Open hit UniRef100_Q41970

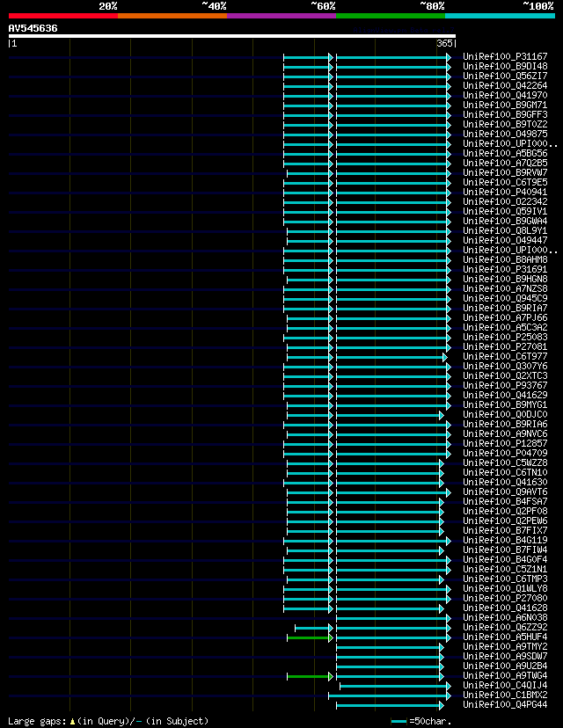tap(505, 95)
